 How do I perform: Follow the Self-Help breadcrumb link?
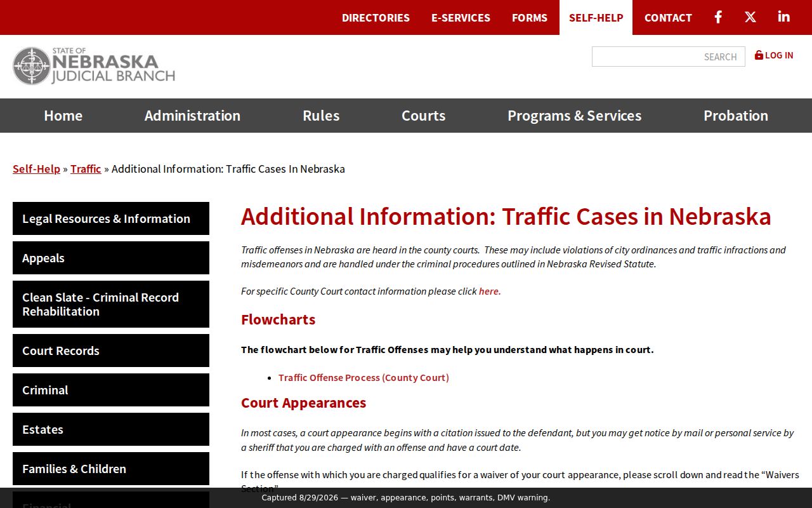[36, 169]
